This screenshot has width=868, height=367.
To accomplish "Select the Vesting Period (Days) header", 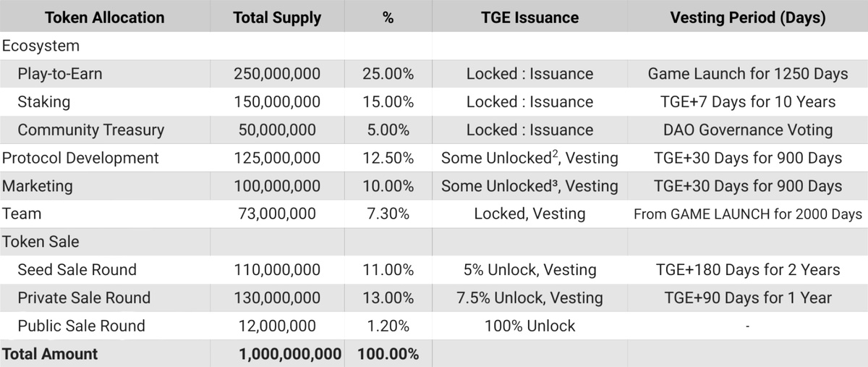I will tap(748, 18).
